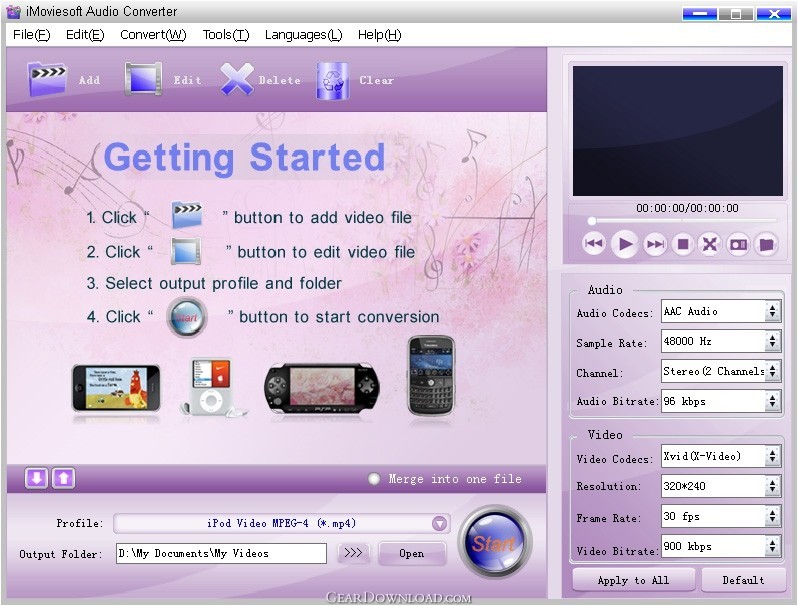Change the Video Codecs Xvid selector
The height and width of the screenshot is (606, 798).
coord(721,456)
